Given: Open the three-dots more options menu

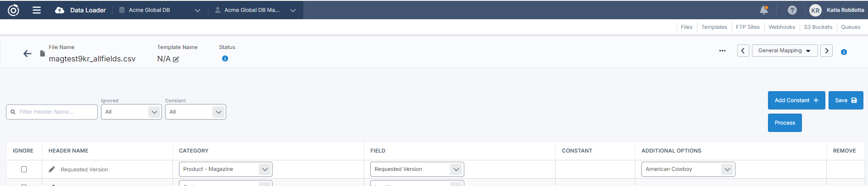Looking at the screenshot, I should [x=722, y=51].
